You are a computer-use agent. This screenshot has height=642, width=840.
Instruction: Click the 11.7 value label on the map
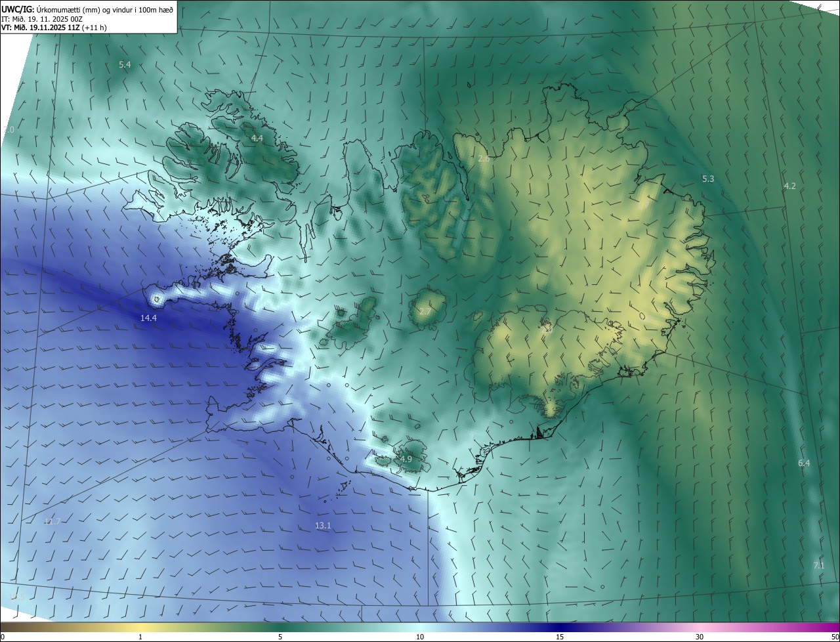[x=52, y=522]
